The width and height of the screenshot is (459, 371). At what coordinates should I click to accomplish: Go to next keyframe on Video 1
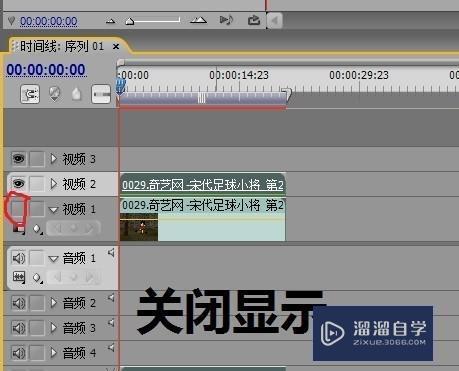tap(89, 228)
